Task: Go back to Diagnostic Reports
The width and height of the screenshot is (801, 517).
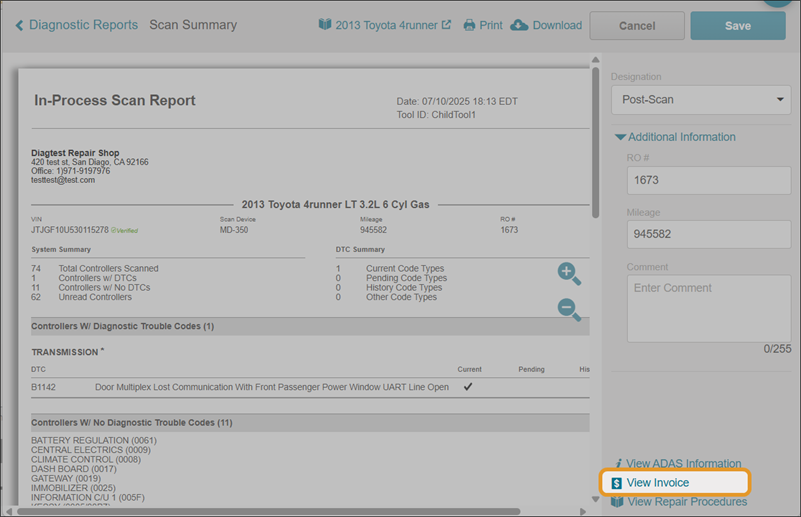Action: coord(83,25)
